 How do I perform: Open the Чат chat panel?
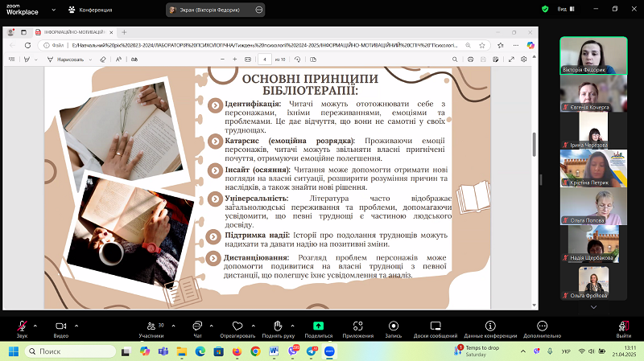(x=197, y=329)
